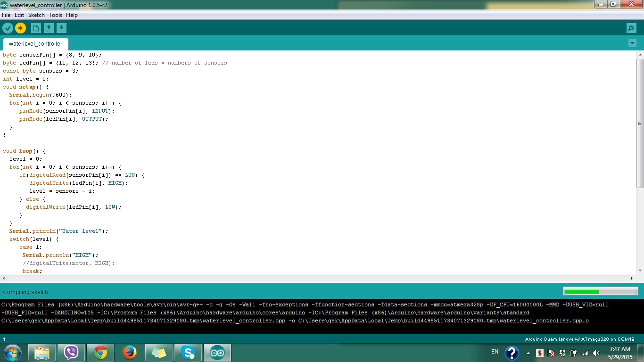The width and height of the screenshot is (644, 362).
Task: Click the Verify checkmark toolbar button
Action: click(8, 28)
